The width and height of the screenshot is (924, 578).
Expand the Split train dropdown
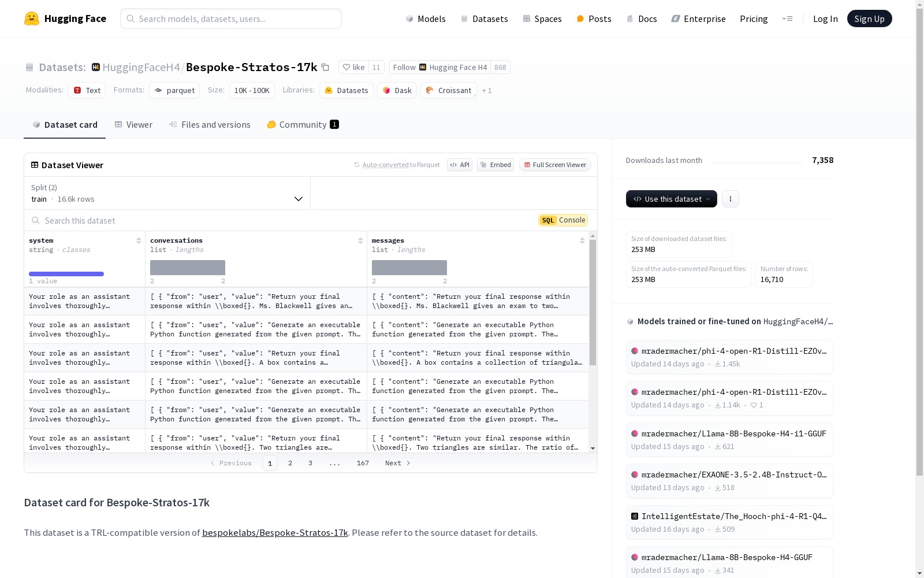pyautogui.click(x=167, y=193)
